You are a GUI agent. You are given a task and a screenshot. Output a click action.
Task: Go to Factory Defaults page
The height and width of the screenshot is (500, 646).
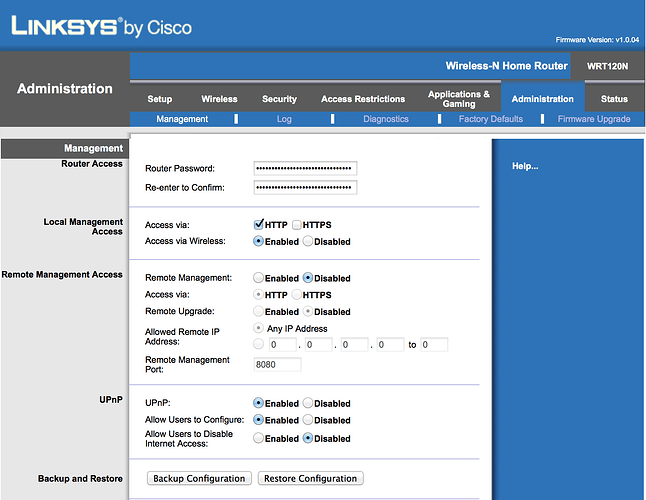(x=491, y=119)
